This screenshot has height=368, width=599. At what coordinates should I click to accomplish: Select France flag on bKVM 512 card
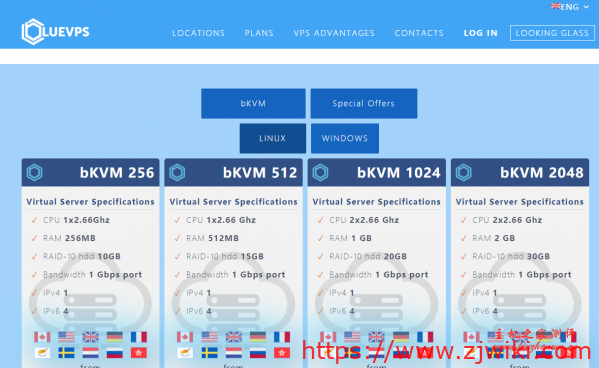point(282,337)
